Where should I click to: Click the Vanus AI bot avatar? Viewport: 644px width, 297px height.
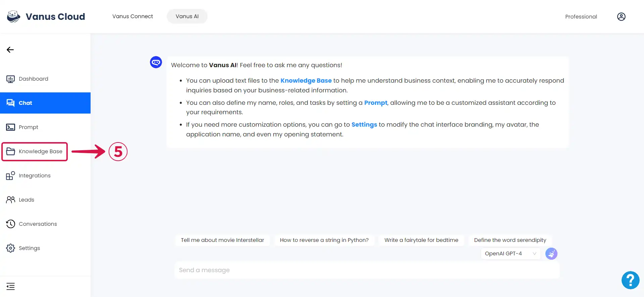pyautogui.click(x=156, y=62)
